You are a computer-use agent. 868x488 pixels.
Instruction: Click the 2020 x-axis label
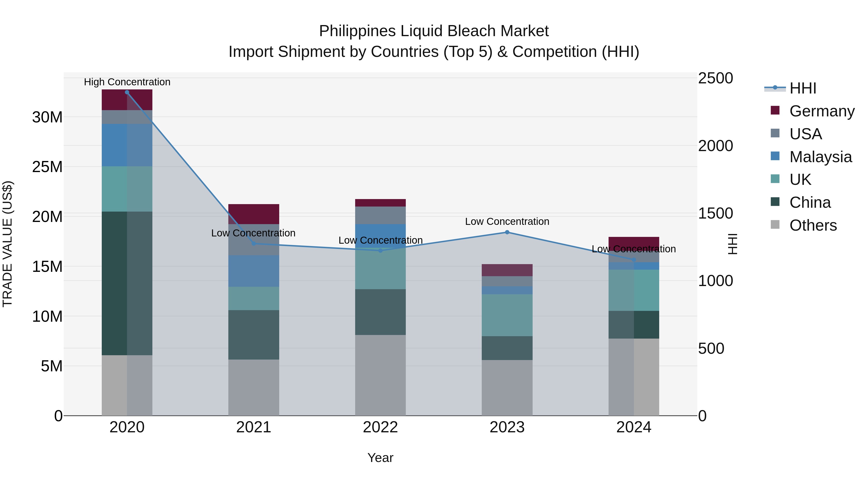127,427
